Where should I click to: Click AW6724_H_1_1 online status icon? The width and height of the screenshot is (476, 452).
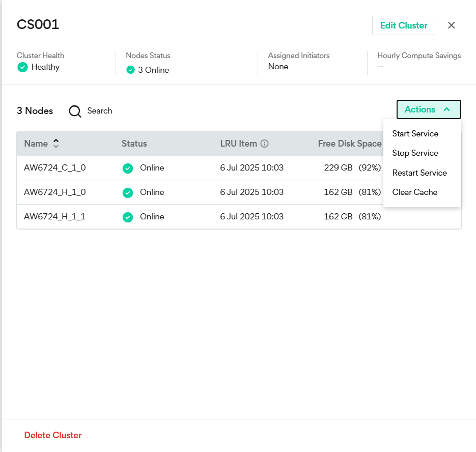pos(128,217)
